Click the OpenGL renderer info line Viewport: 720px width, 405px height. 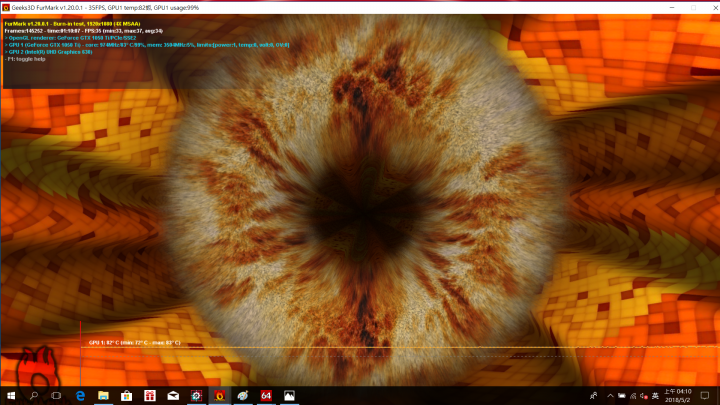[x=70, y=38]
